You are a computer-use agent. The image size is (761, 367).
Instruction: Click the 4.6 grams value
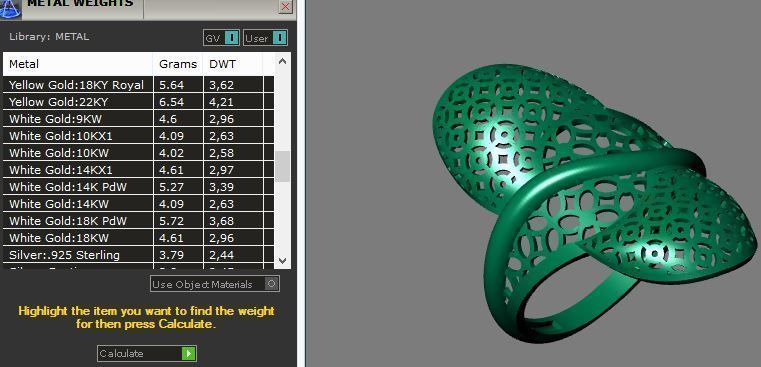point(168,119)
